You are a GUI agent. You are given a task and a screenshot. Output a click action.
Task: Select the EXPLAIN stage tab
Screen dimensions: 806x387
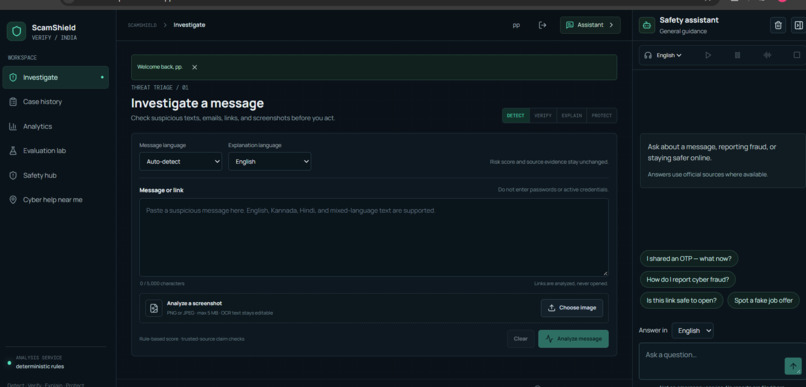click(572, 116)
